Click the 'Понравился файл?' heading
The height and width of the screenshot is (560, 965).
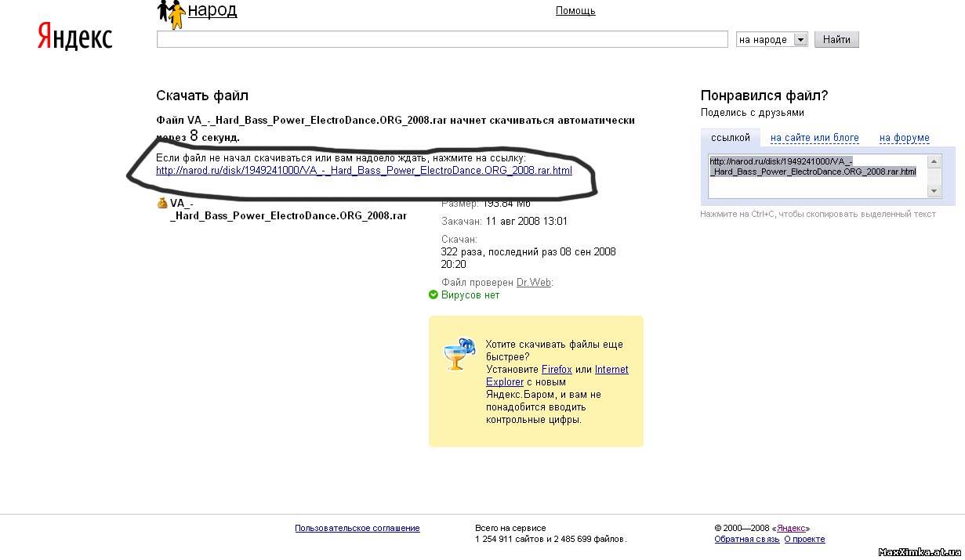(x=764, y=96)
